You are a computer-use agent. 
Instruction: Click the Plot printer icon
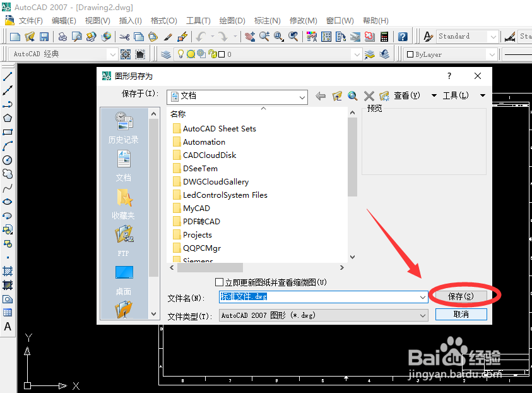62,37
